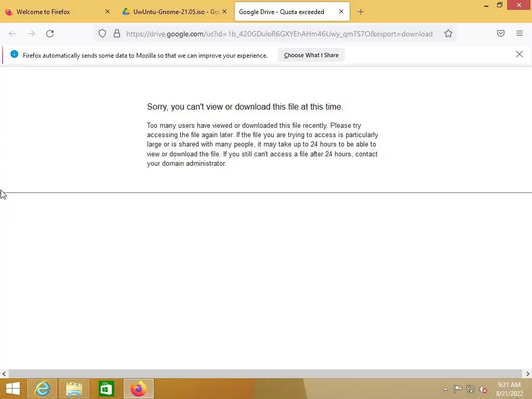Reload the current page
This screenshot has height=399, width=532.
click(x=50, y=34)
